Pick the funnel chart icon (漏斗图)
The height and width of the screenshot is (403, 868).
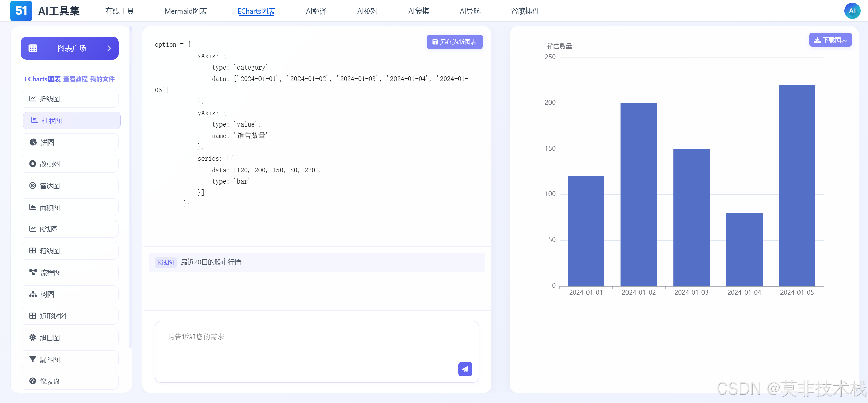[x=33, y=359]
